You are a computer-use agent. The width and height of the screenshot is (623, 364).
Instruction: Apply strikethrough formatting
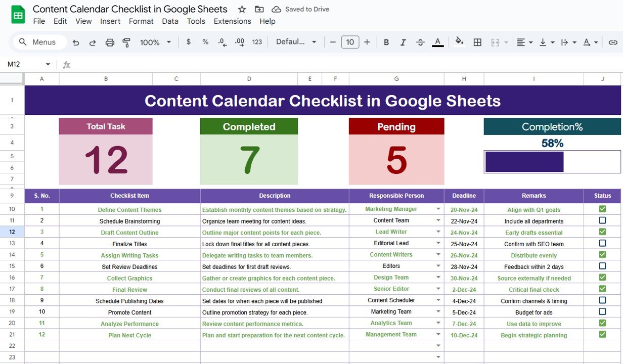420,42
